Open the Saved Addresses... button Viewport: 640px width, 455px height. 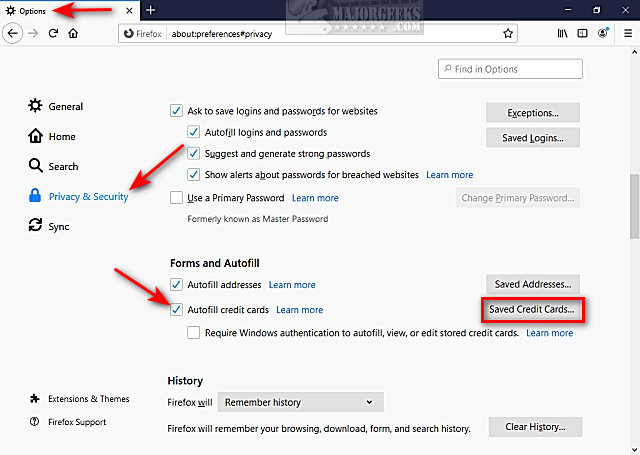point(533,284)
